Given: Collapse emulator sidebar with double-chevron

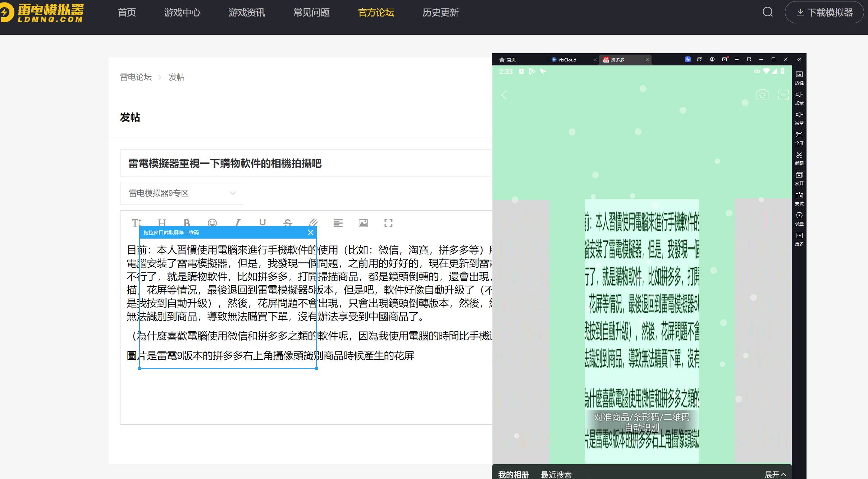Looking at the screenshot, I should click(799, 60).
